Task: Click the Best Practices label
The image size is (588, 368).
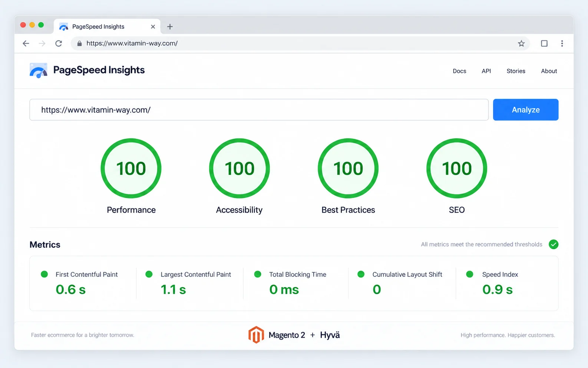Action: (348, 210)
